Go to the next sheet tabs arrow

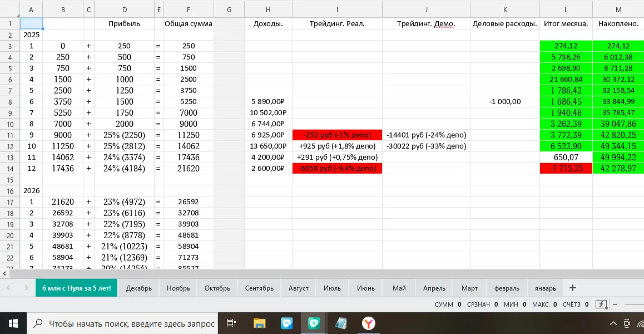coord(26,288)
